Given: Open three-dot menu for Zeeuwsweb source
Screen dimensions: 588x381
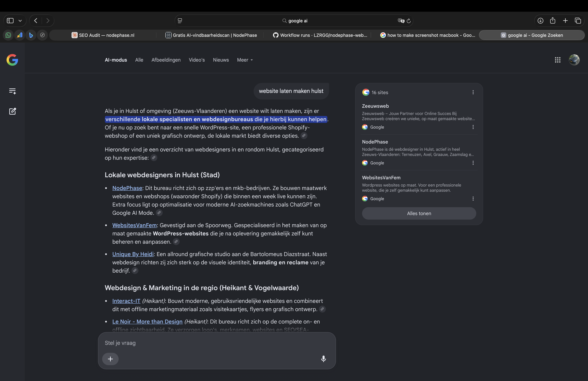Looking at the screenshot, I should tap(473, 127).
